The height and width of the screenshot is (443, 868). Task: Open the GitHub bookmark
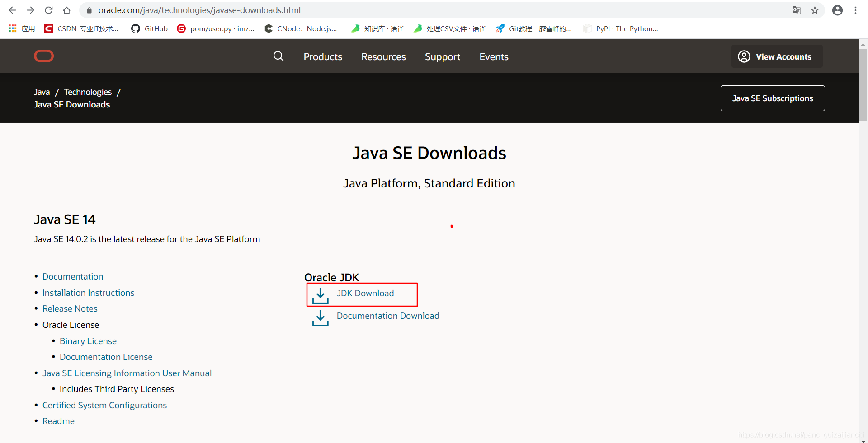(149, 28)
